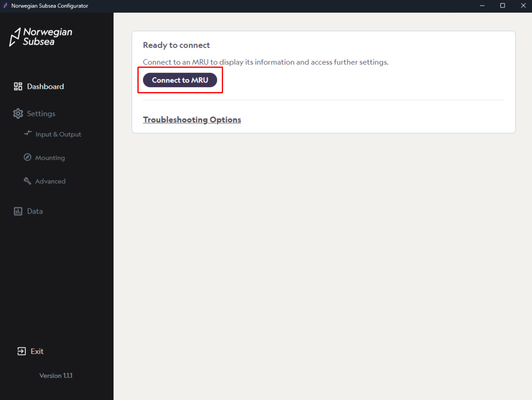This screenshot has height=400, width=532.
Task: Click the Mounting compass icon
Action: pos(27,157)
